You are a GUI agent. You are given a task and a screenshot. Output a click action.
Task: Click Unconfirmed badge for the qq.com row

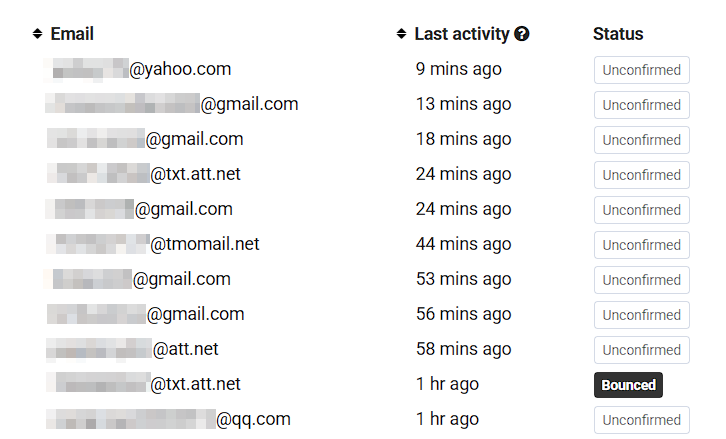[642, 420]
